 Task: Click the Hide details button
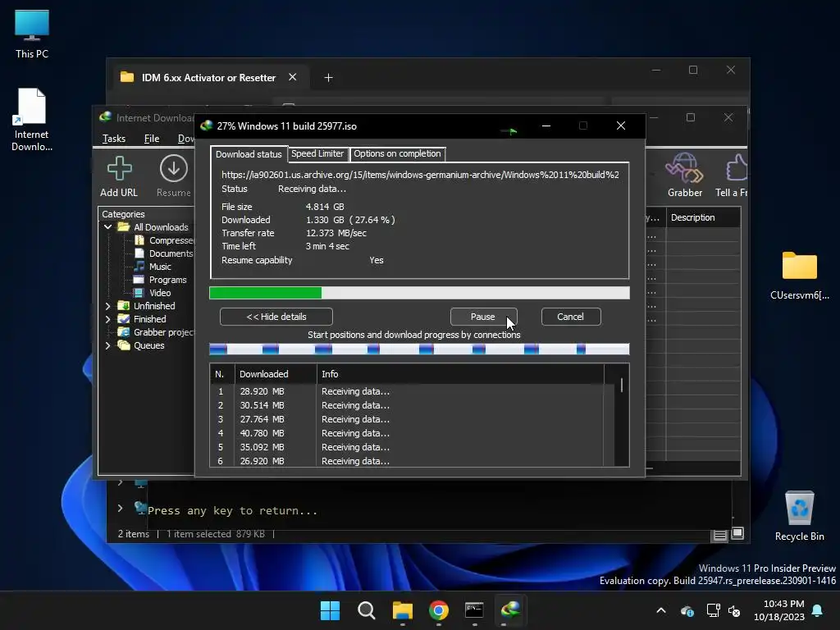tap(276, 317)
